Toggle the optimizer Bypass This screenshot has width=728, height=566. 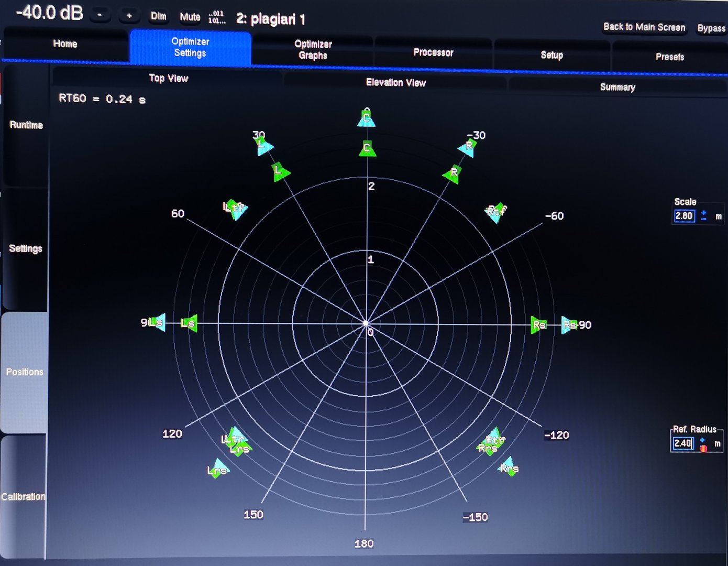(711, 28)
